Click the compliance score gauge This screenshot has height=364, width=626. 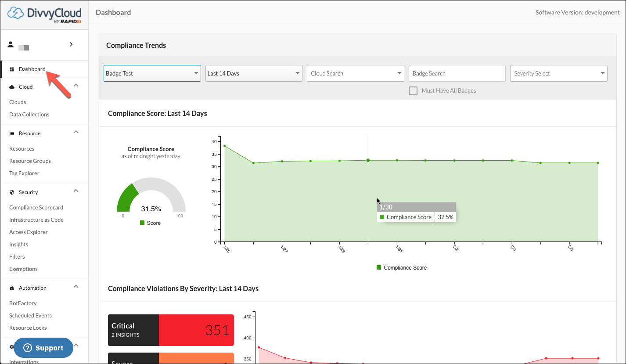pos(151,195)
